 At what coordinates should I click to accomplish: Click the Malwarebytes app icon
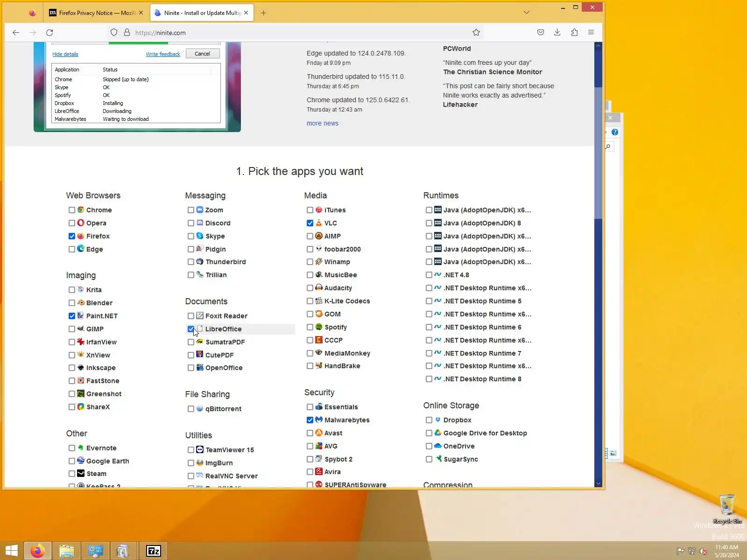click(x=319, y=420)
